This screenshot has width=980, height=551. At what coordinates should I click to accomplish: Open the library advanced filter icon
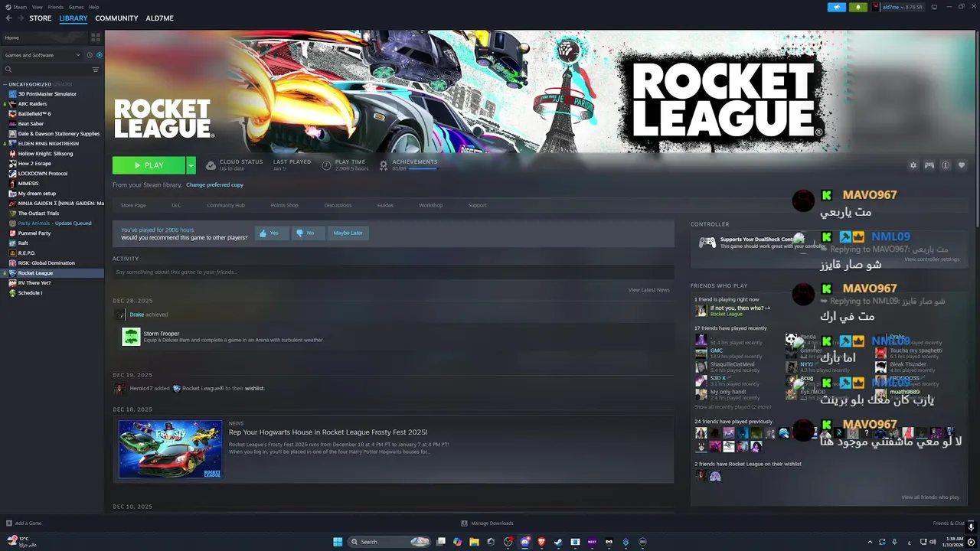(96, 70)
